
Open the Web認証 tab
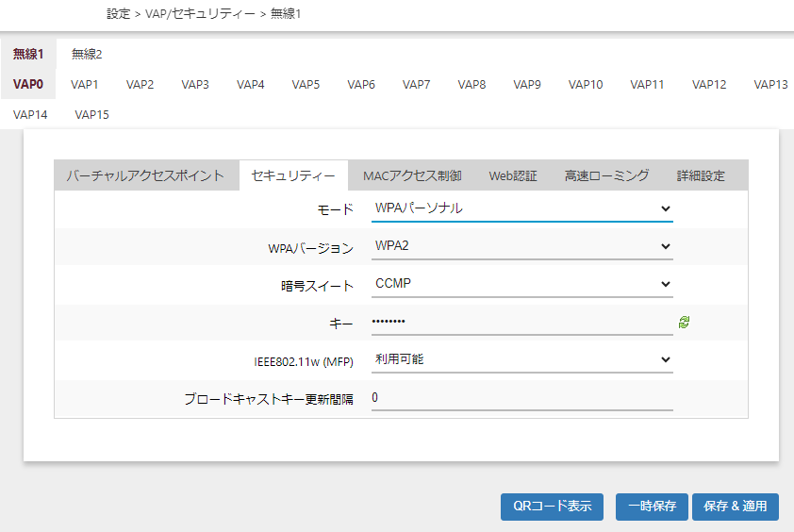[513, 175]
